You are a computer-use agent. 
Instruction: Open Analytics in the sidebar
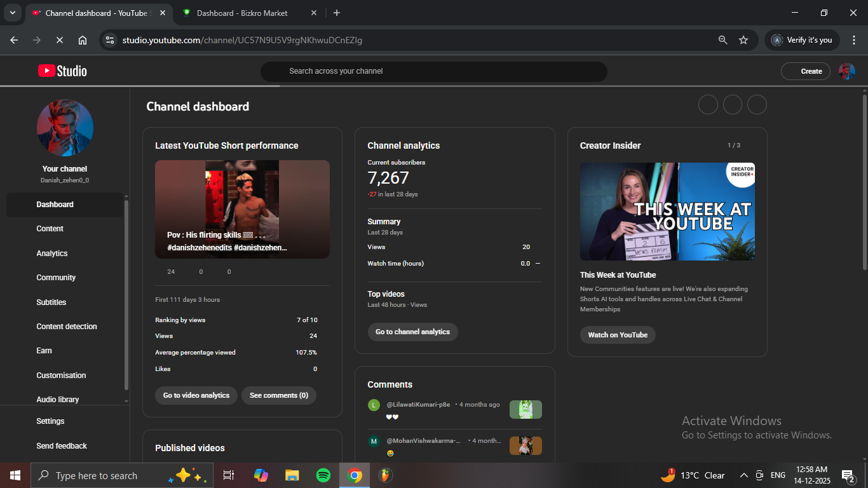coord(52,254)
